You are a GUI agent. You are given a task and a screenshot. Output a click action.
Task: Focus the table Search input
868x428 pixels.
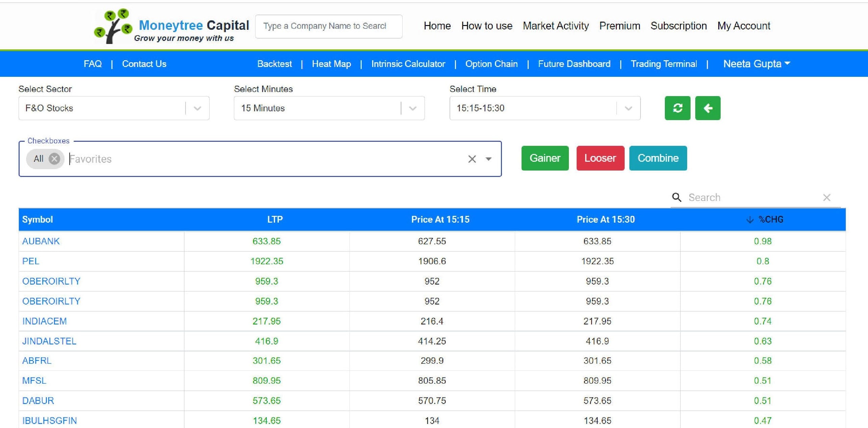pyautogui.click(x=752, y=197)
